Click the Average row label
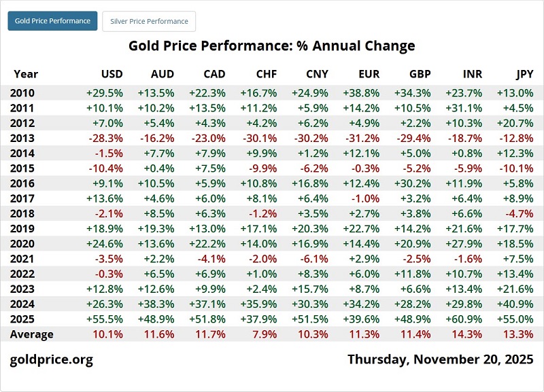This screenshot has width=544, height=392. coord(31,334)
